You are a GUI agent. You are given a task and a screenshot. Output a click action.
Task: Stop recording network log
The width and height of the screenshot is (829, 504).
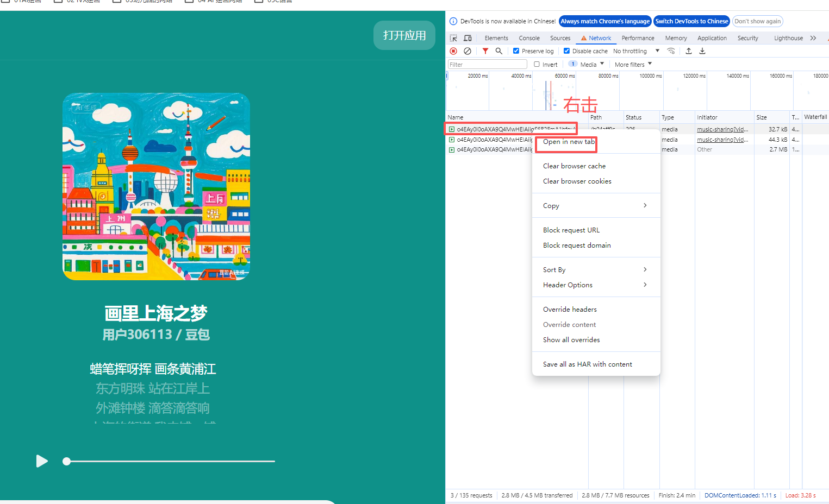tap(453, 51)
